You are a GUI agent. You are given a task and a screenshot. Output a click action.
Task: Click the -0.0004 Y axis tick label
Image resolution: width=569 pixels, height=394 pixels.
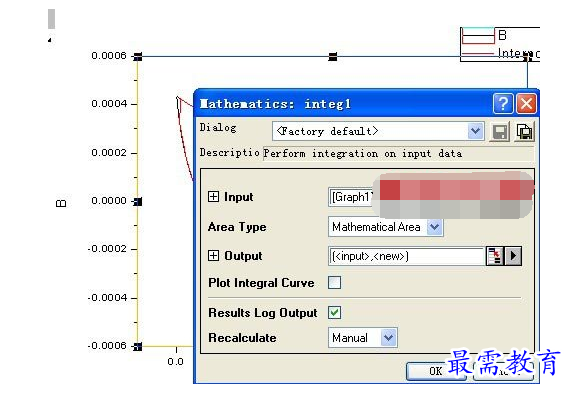tap(107, 298)
